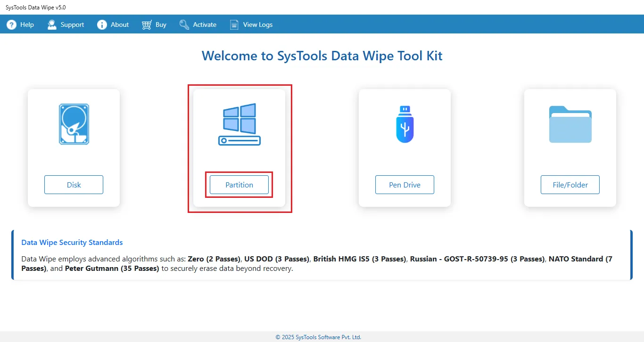Click the Buy shopping cart icon
This screenshot has width=644, height=342.
coord(147,24)
